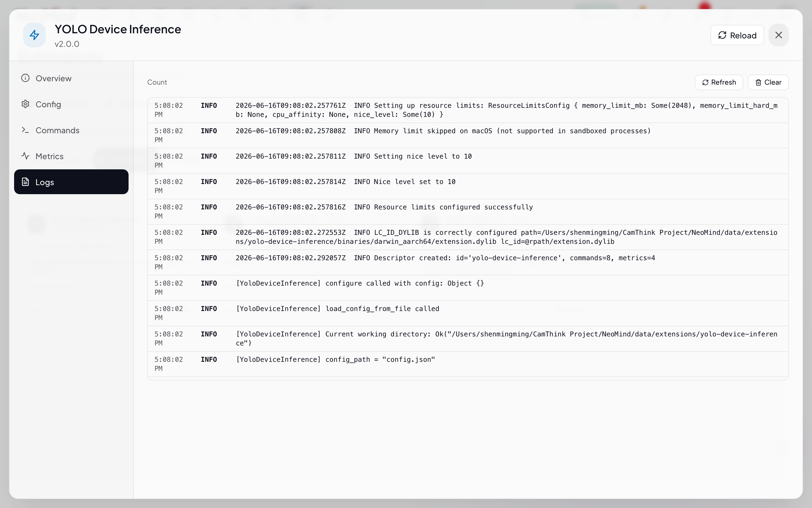Click INFO badge on Descriptor created row
This screenshot has height=508, width=812.
209,258
